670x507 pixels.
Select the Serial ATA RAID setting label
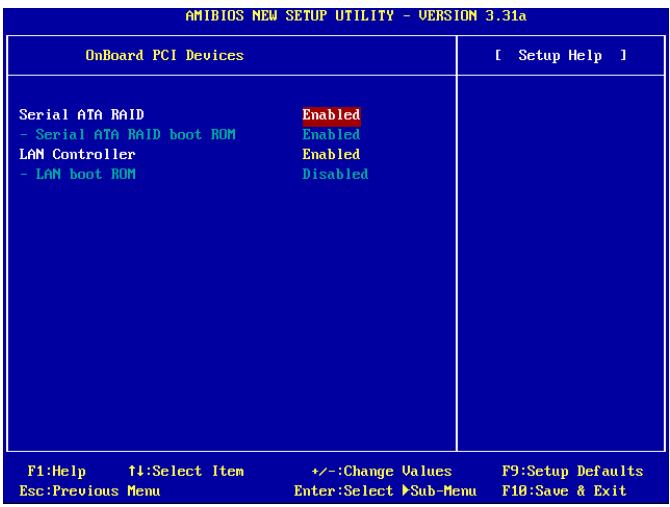(x=82, y=114)
